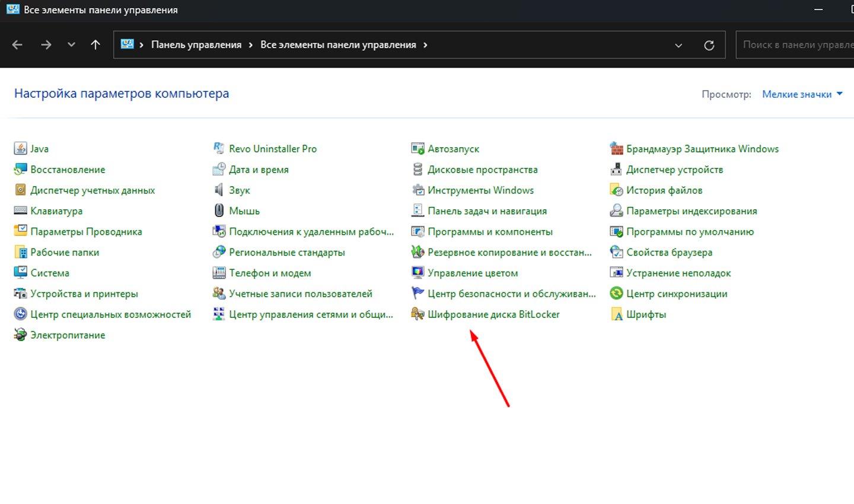The height and width of the screenshot is (504, 854).
Task: Open the Мелкие значки view dropdown
Action: pos(802,94)
